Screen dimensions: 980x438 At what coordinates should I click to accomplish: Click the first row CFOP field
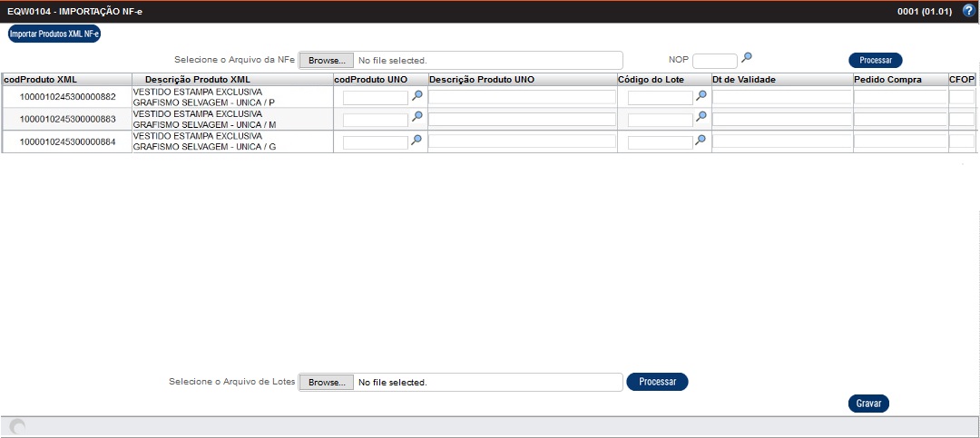[x=961, y=97]
